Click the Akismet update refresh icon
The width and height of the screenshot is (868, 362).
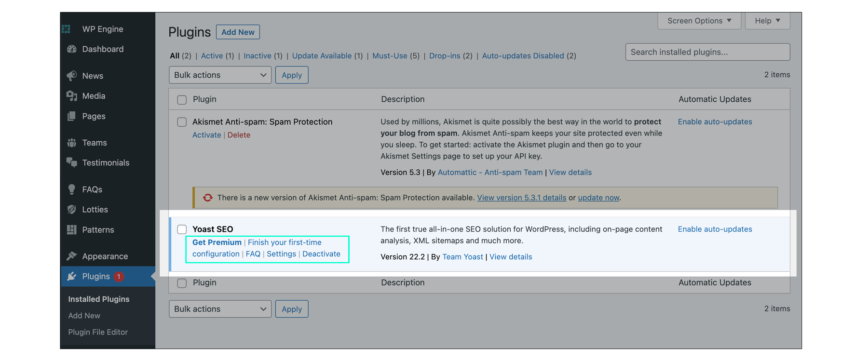[x=208, y=198]
